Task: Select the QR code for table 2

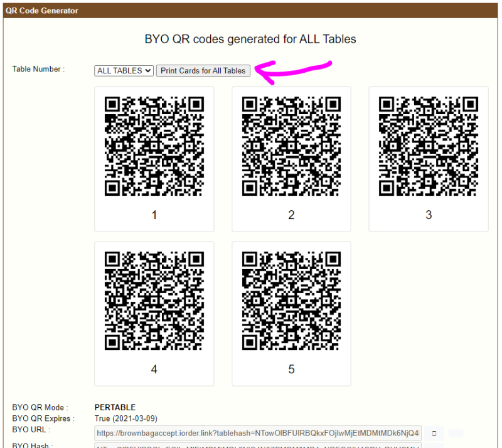Action: [291, 147]
